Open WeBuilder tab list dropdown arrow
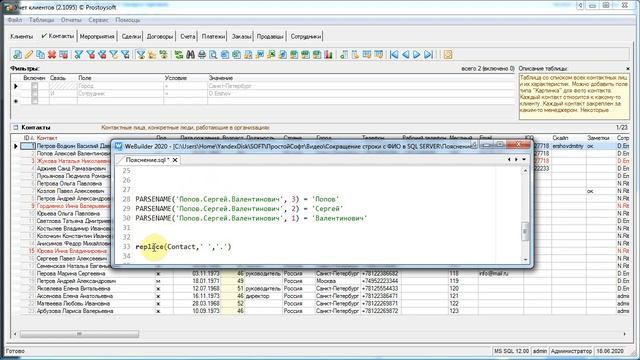Viewport: 640px width, 360px height. click(524, 160)
